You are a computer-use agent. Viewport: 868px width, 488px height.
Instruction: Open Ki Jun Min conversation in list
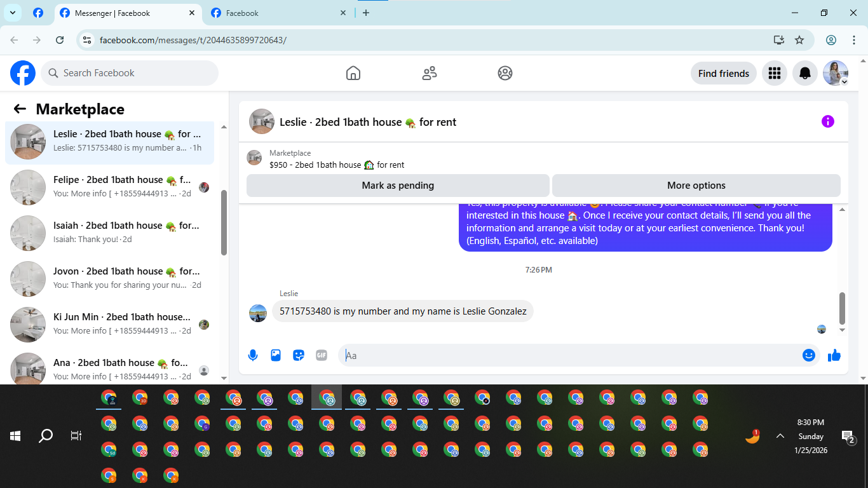click(x=109, y=324)
